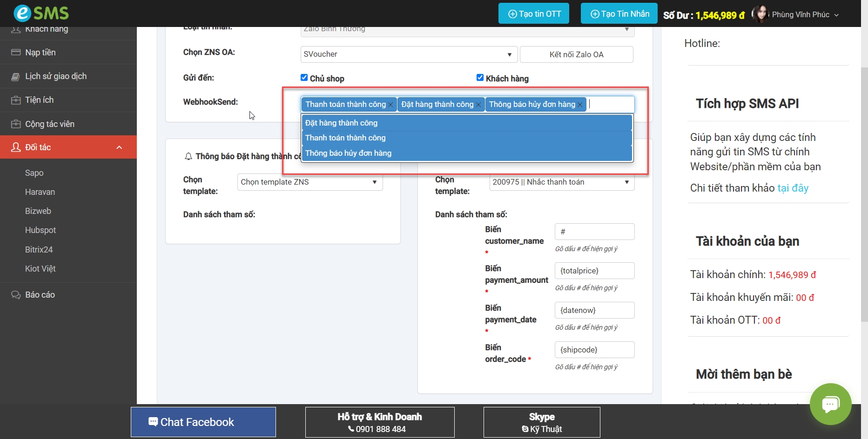The height and width of the screenshot is (439, 868).
Task: Open the SVoucher ZNS OA dropdown
Action: click(409, 54)
